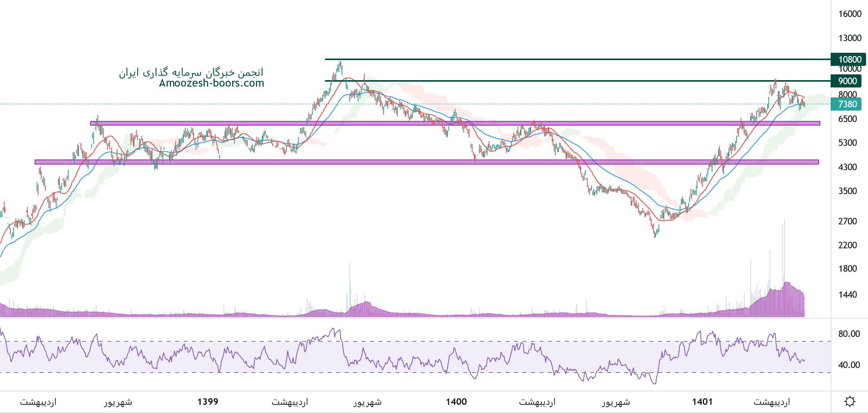Select the horizontal line at 9000
868x413 pixels.
tap(578, 81)
